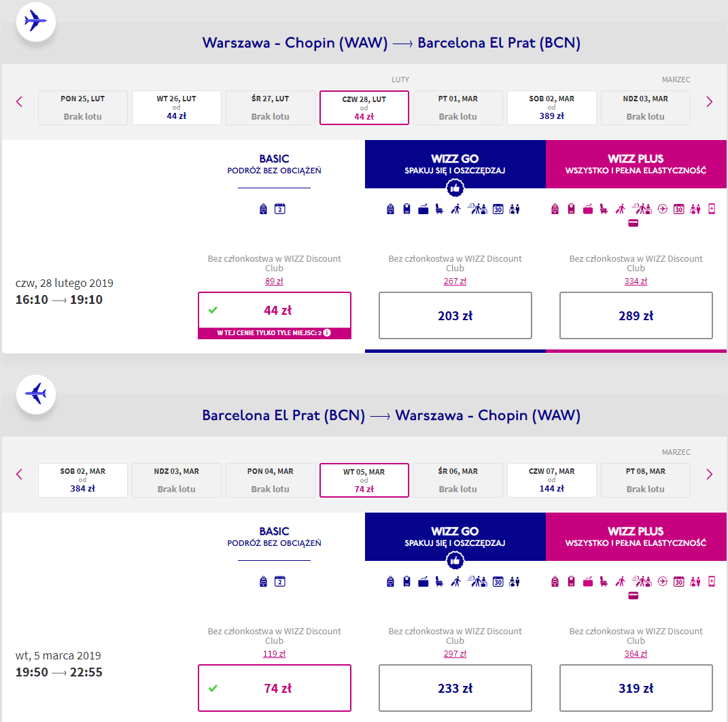
Task: Show earlier outbound dates with left chevron
Action: point(19,102)
